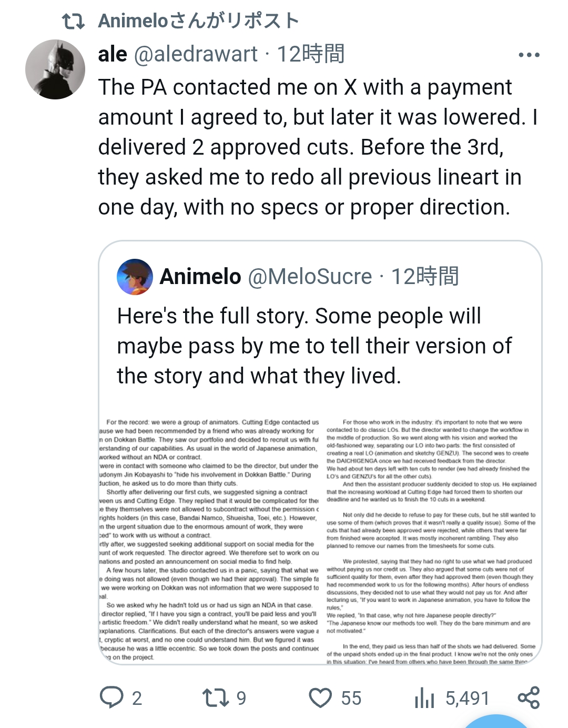The width and height of the screenshot is (568, 728).
Task: Open the quoted post "Here's the full story"
Action: [314, 346]
